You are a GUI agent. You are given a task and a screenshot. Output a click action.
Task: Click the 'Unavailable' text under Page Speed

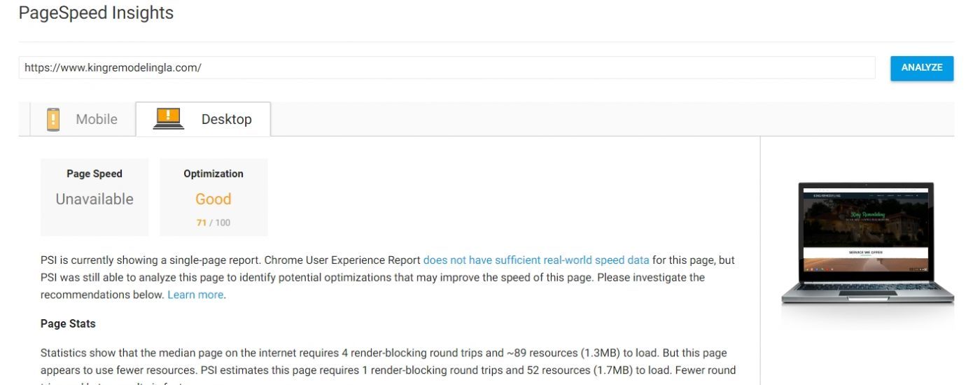[94, 199]
